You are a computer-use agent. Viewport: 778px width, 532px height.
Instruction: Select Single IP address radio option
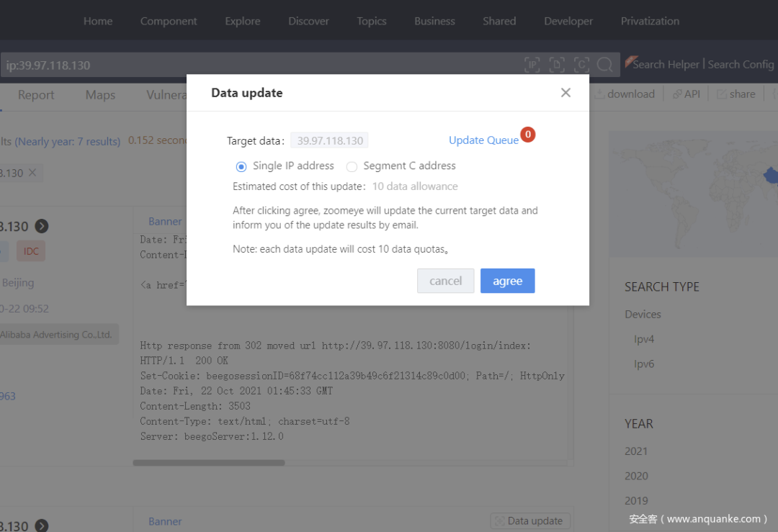point(241,166)
